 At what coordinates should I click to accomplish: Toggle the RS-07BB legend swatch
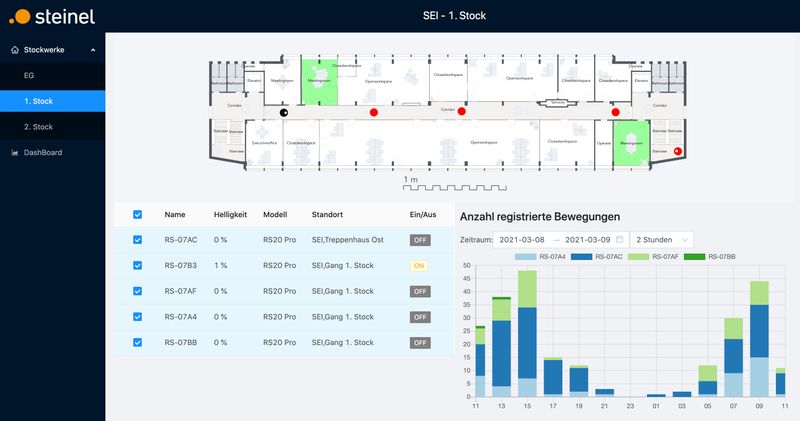click(694, 257)
